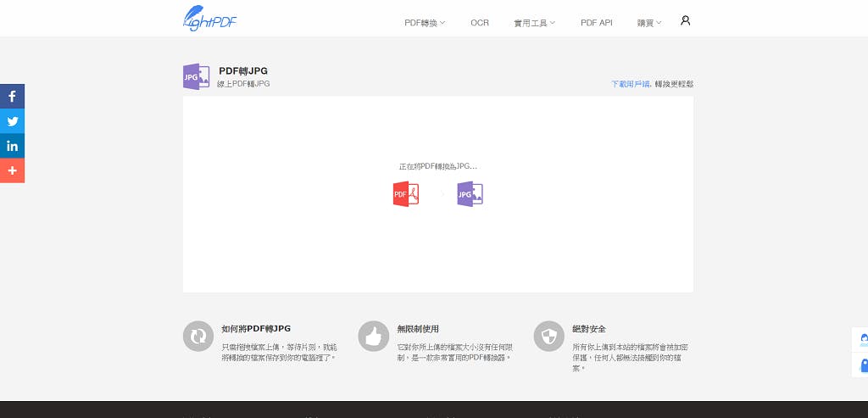Open the PDF API menu item
Image resolution: width=868 pixels, height=418 pixels.
tap(596, 23)
